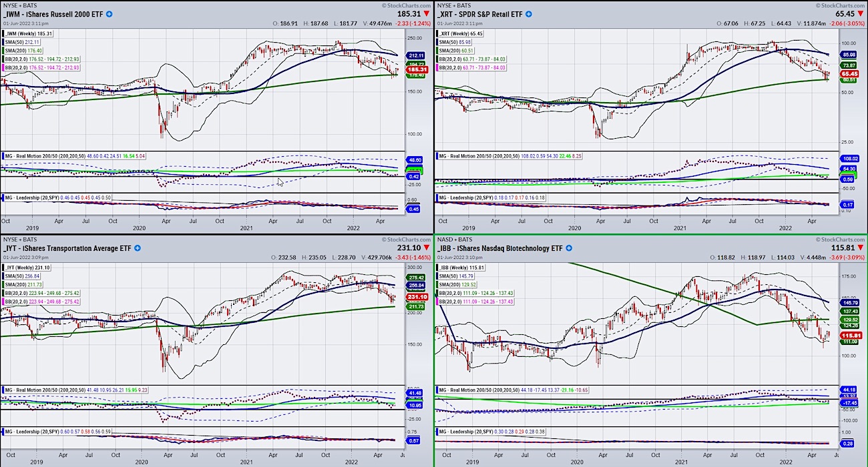Viewport: 868px width, 467px height.
Task: Click the plus icon beside _IYT title
Action: pos(136,248)
